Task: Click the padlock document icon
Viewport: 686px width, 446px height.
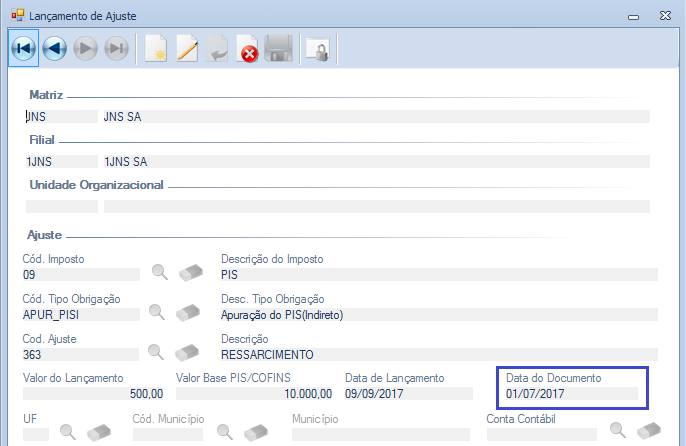Action: 318,50
